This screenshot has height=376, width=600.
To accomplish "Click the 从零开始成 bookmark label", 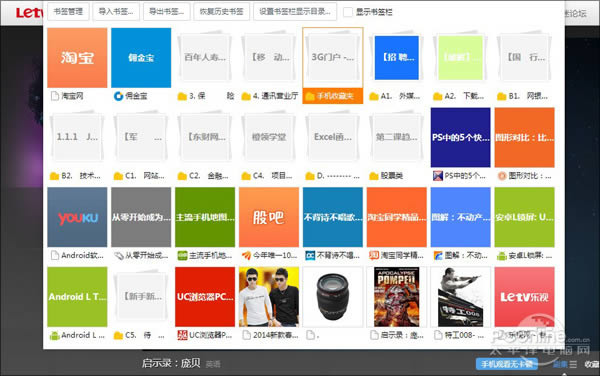I will pyautogui.click(x=147, y=256).
